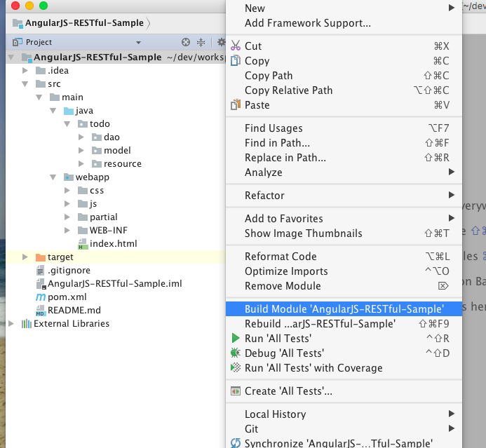Choose Find Usages
The image size is (486, 448).
tap(344, 128)
